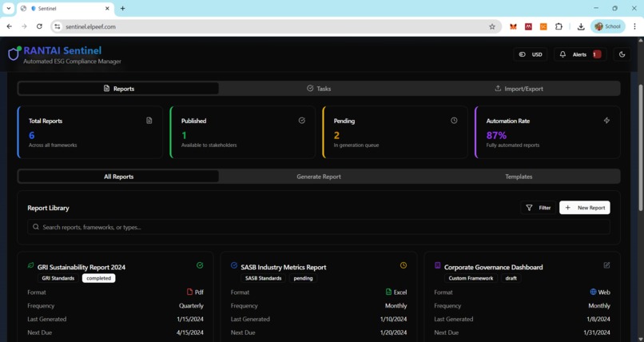Open Chrome three-dot menu
Screen dimensions: 644x342
click(634, 26)
